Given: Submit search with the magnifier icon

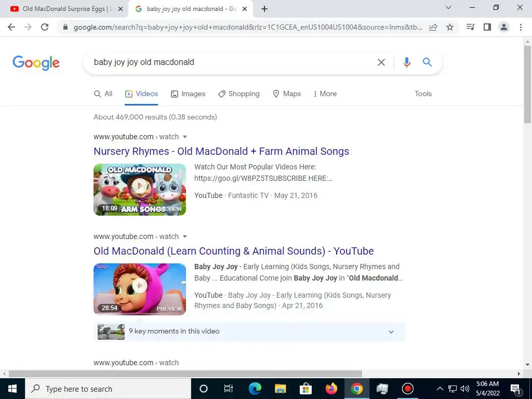Looking at the screenshot, I should click(427, 62).
